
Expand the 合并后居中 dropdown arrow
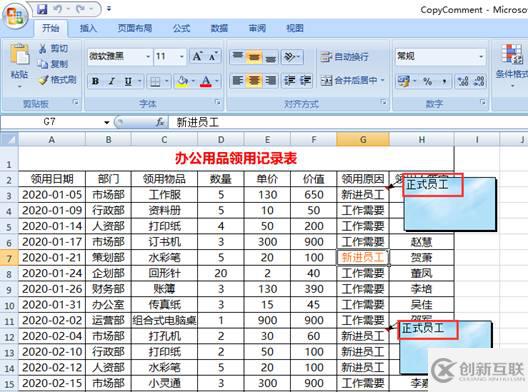(383, 80)
